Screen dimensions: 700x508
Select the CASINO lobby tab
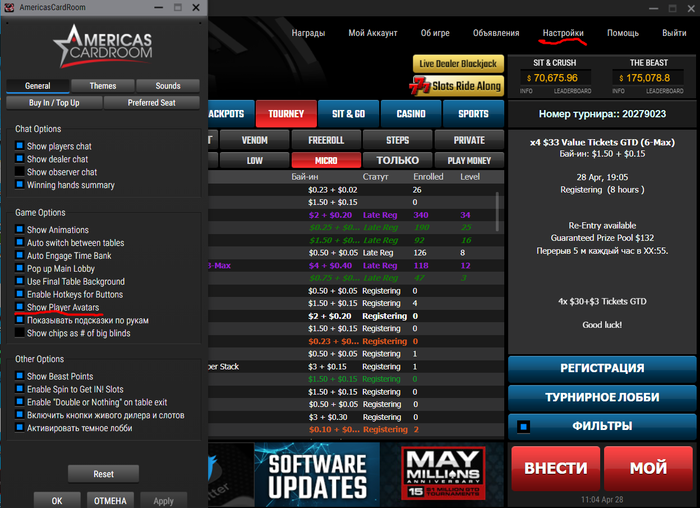[411, 114]
